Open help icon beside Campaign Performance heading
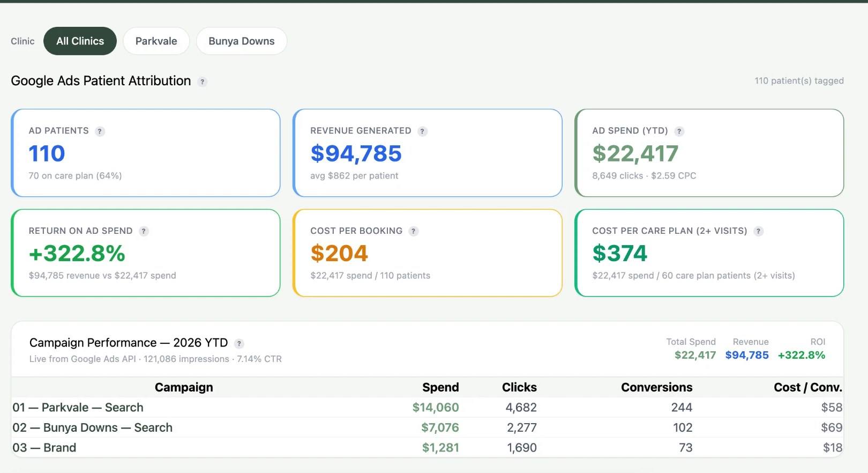The width and height of the screenshot is (868, 473). [x=239, y=344]
